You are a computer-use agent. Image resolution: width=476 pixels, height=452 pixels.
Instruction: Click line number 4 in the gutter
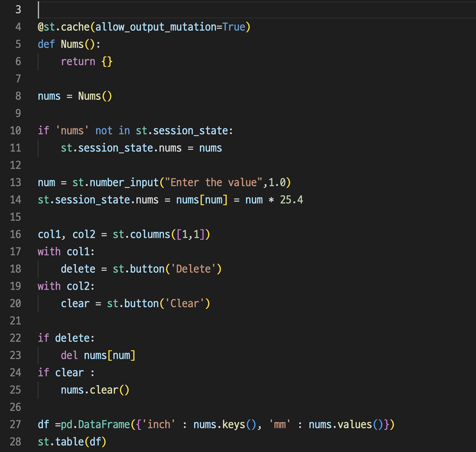[x=18, y=26]
